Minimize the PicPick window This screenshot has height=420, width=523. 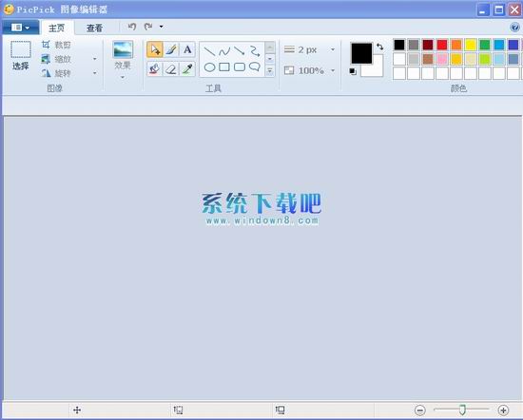[483, 10]
